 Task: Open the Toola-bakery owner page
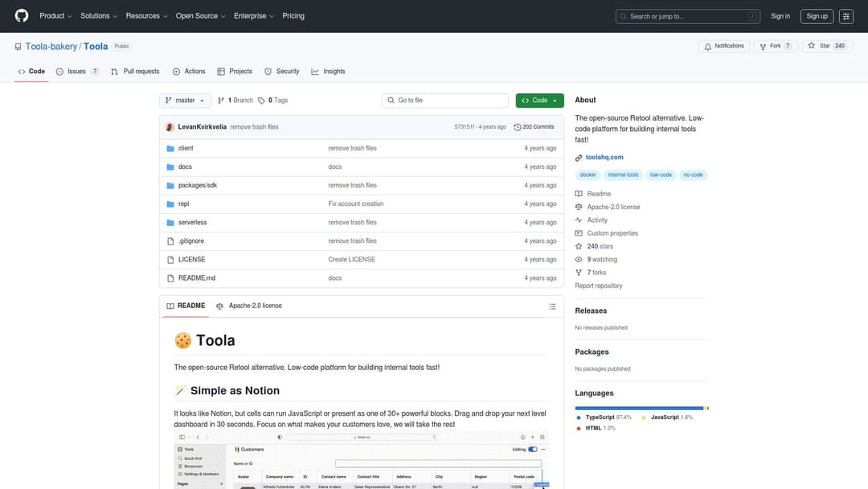[51, 47]
